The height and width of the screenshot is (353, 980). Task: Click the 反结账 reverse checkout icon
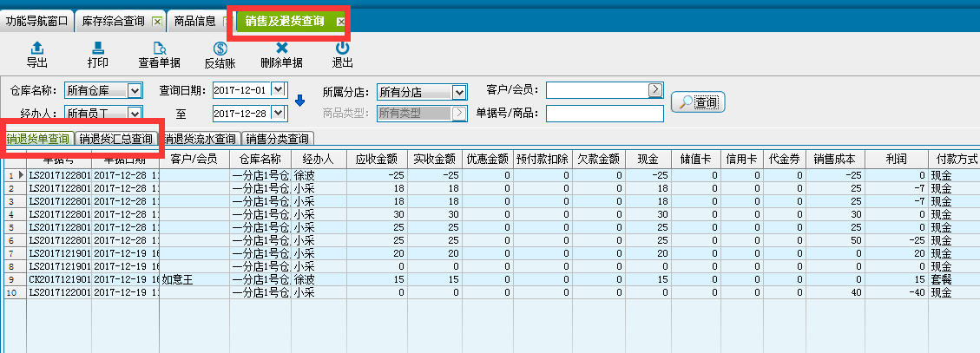point(220,49)
